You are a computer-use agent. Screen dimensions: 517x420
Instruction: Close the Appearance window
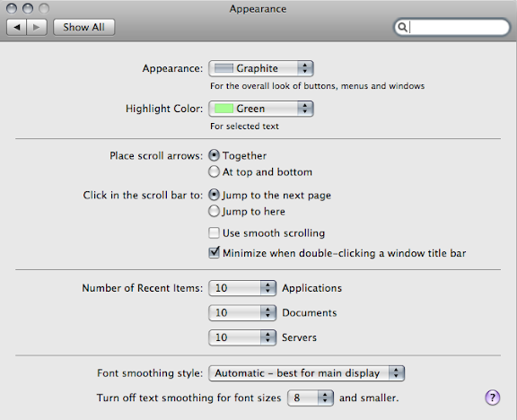point(12,9)
